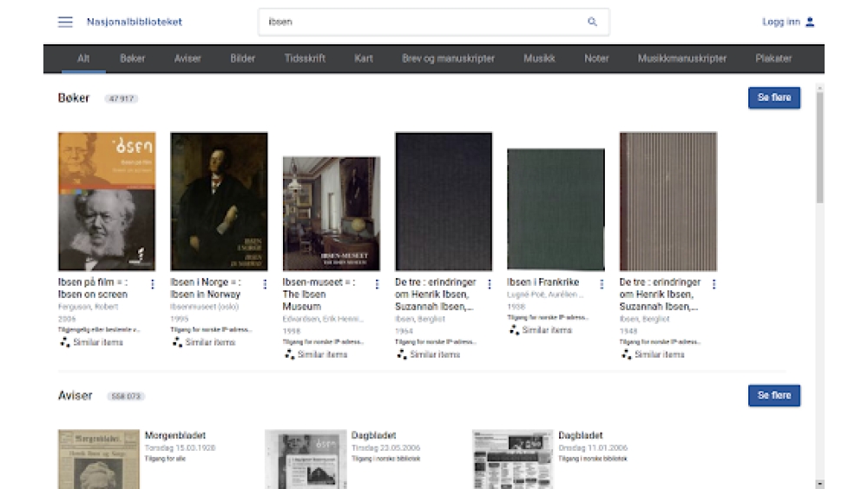Switch to the Bøker tab
This screenshot has width=868, height=489.
[133, 58]
